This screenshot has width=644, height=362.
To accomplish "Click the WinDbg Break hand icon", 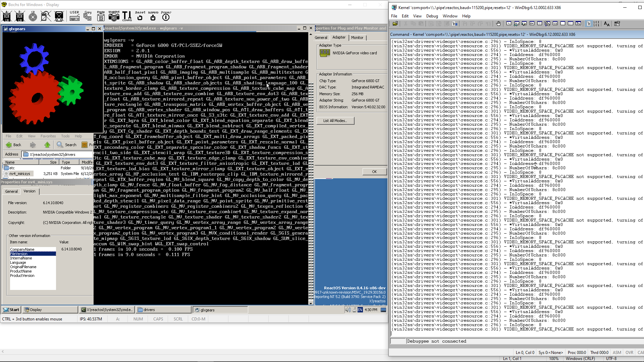I will click(x=498, y=23).
